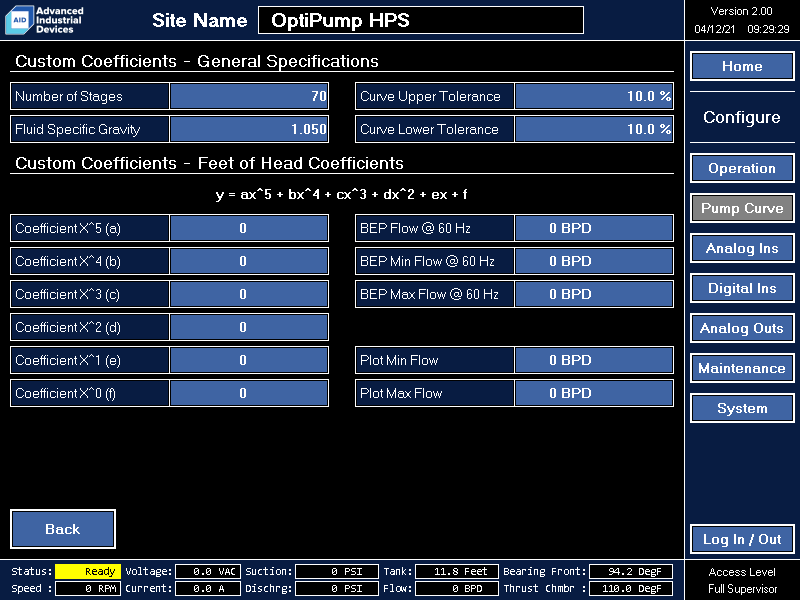
Task: Click the time 09:29:29 display
Action: tap(768, 29)
